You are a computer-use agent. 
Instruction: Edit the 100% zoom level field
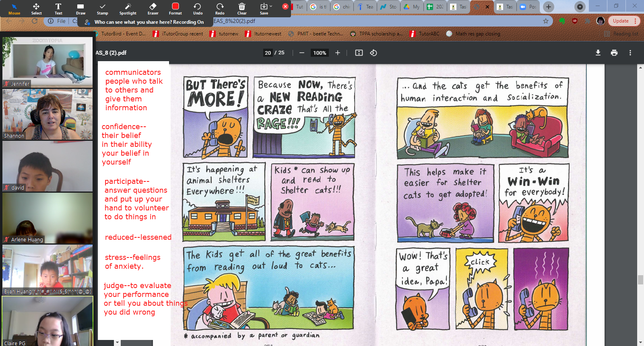coord(320,53)
